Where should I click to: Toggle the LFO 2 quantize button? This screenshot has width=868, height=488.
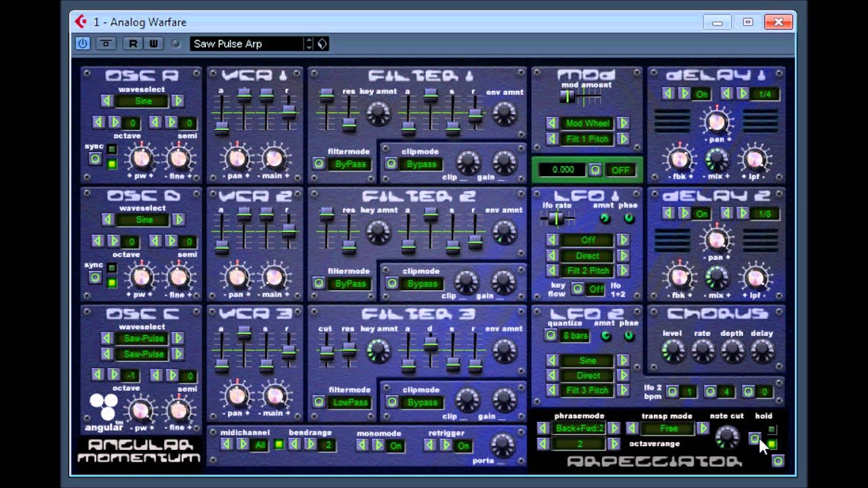click(x=551, y=335)
